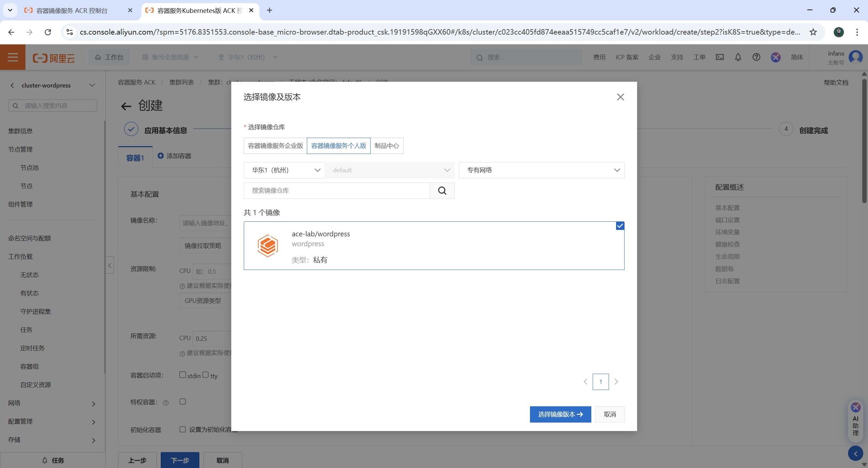The width and height of the screenshot is (868, 468).
Task: Bookmark this page with the star icon
Action: pyautogui.click(x=813, y=32)
